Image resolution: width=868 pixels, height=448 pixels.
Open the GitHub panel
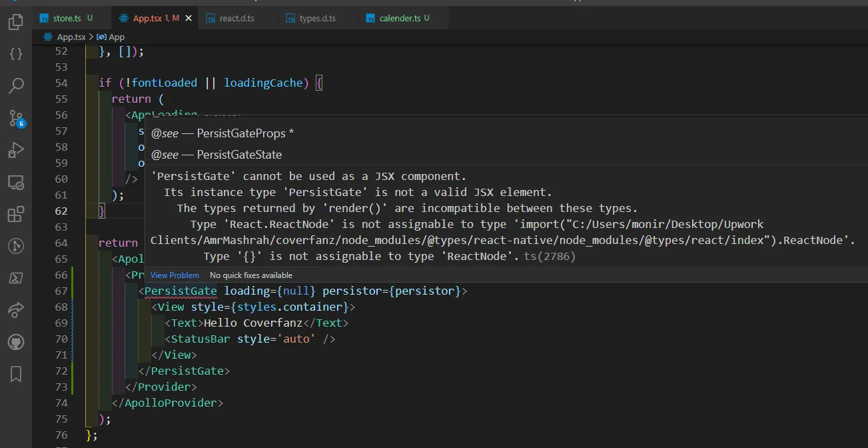pos(16,342)
